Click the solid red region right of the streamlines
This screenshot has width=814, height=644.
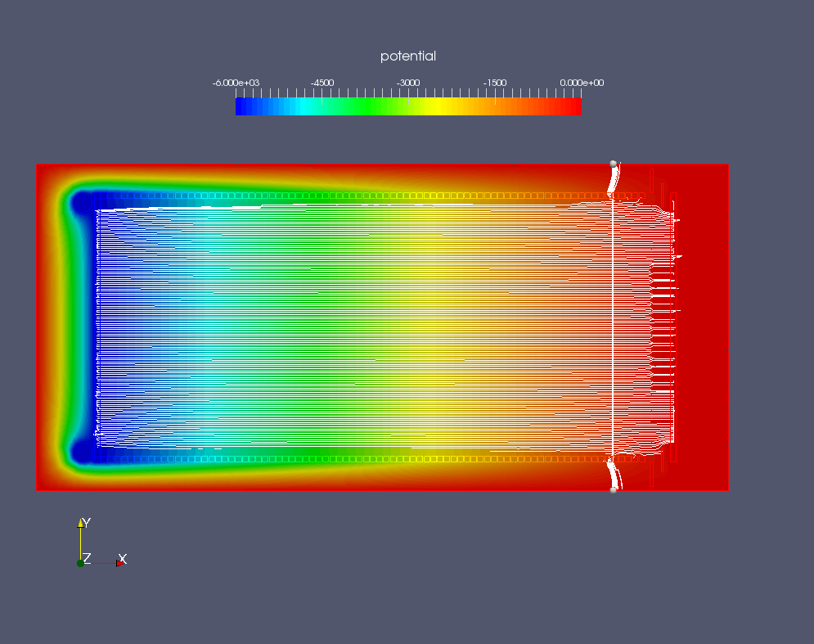[x=704, y=327]
